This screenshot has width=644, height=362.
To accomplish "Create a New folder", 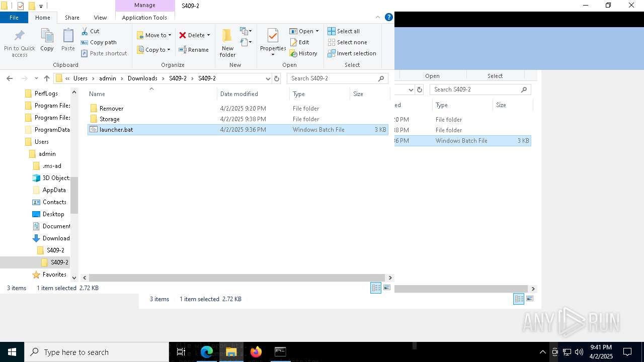I will coord(227,42).
